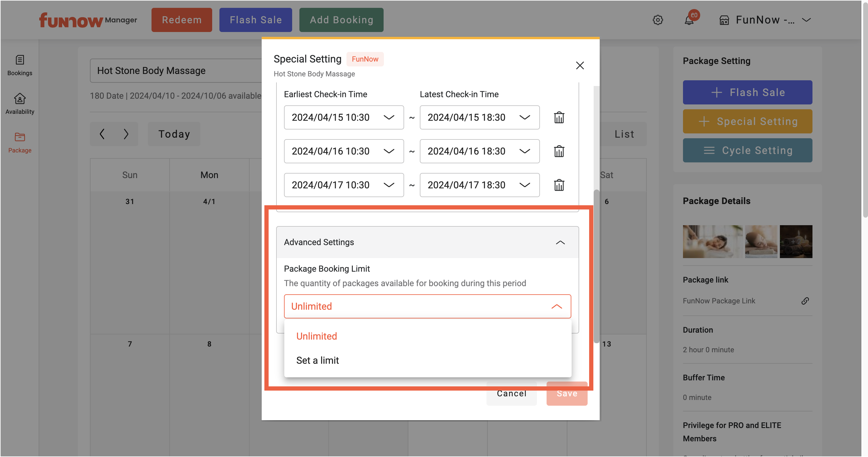Click the Add Booking button

pyautogui.click(x=341, y=20)
